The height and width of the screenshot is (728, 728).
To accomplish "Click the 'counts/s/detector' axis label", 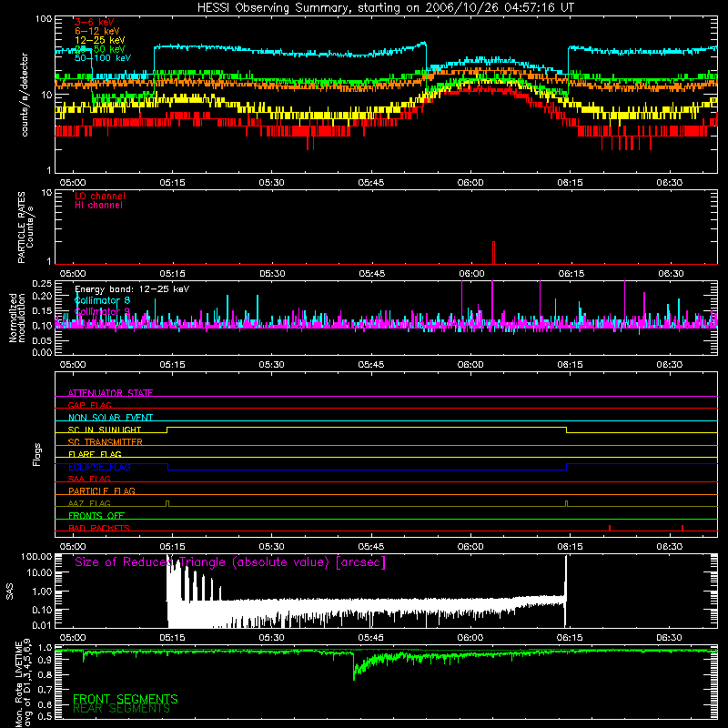I will tap(25, 95).
